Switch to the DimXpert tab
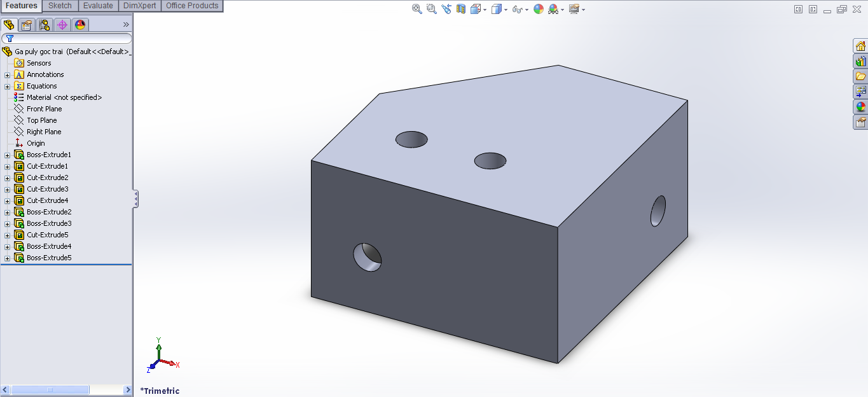This screenshot has width=868, height=397. [x=140, y=6]
